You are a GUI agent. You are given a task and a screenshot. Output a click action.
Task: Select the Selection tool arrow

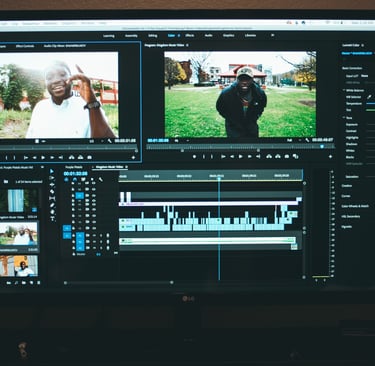[x=52, y=171]
